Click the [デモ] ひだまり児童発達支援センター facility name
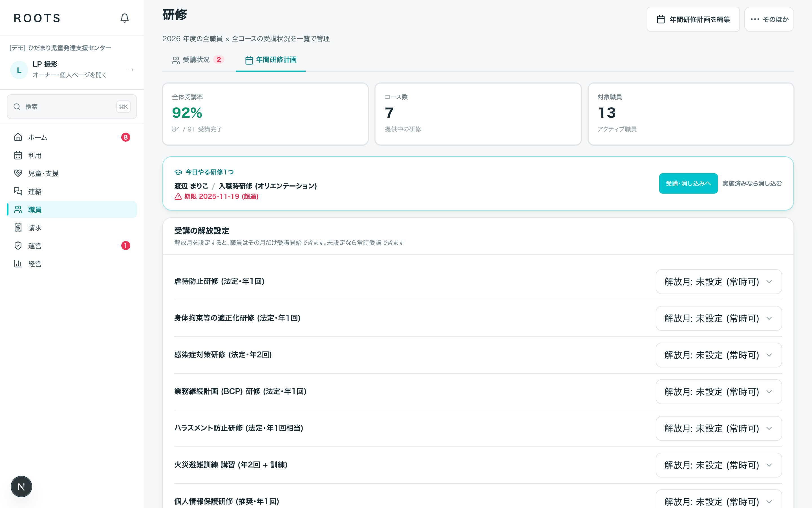 click(60, 48)
